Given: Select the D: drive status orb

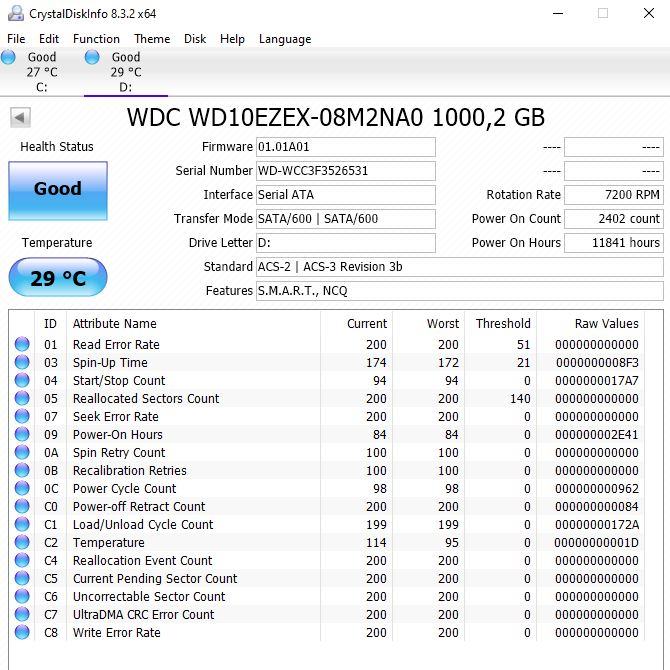Looking at the screenshot, I should (x=92, y=57).
